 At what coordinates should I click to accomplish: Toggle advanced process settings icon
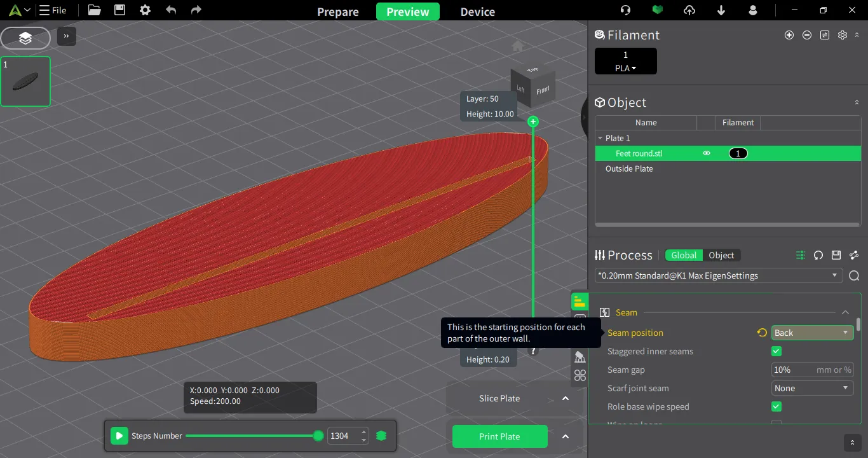801,255
